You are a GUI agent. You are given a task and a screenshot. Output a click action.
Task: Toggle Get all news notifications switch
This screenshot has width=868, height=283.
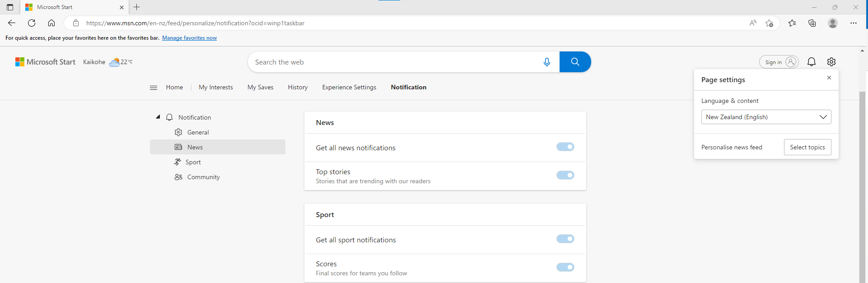[x=565, y=147]
